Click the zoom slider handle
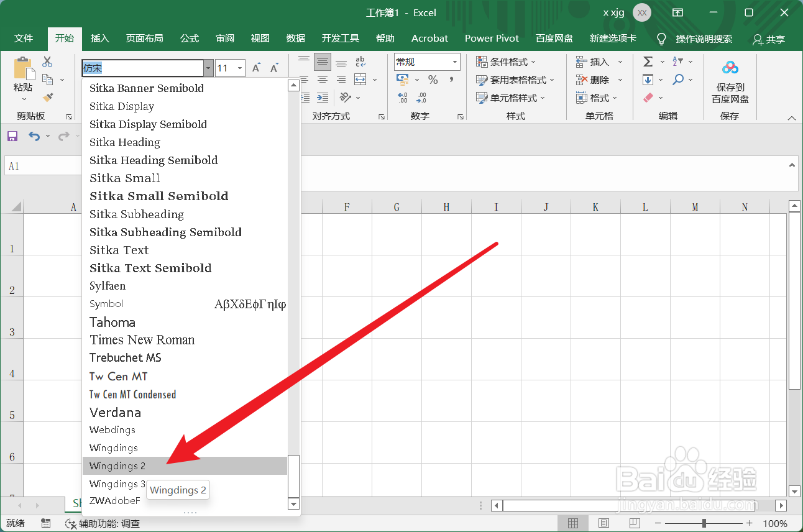803x532 pixels. pyautogui.click(x=704, y=523)
